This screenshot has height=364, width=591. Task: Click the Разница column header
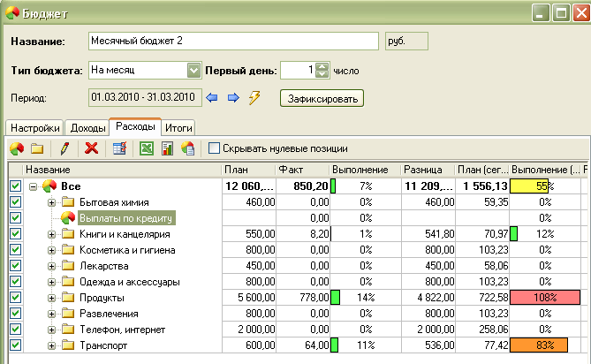pos(428,170)
